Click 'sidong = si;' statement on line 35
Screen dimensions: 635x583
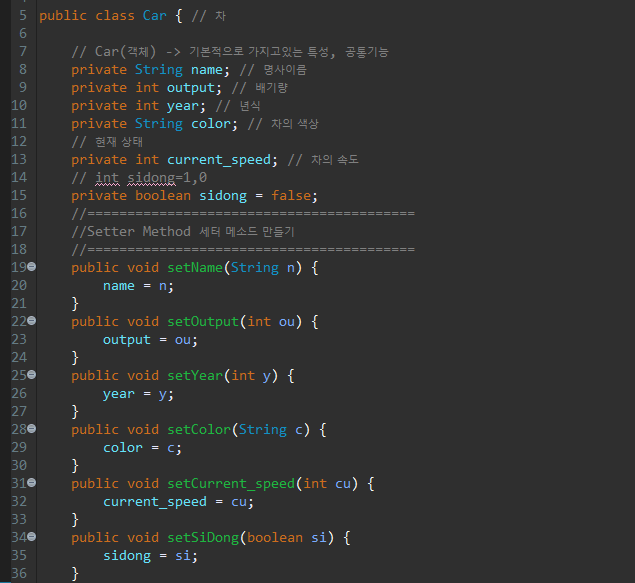[x=150, y=556]
